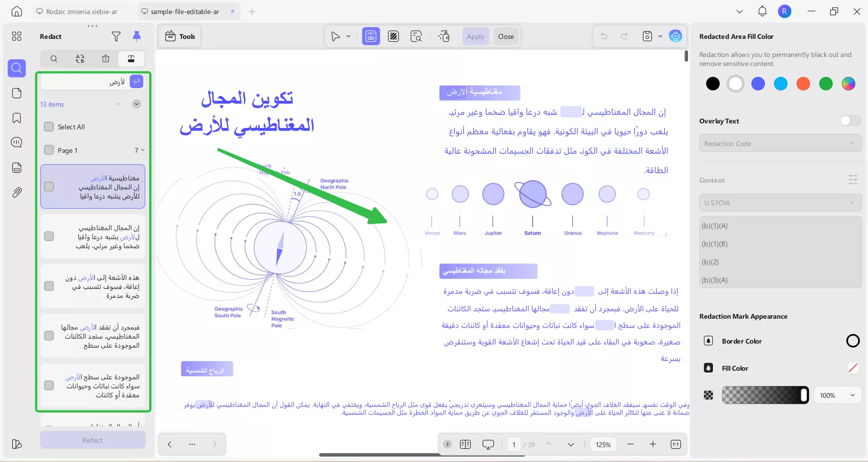
Task: Pick the green redaction fill color swatch
Action: pos(826,84)
